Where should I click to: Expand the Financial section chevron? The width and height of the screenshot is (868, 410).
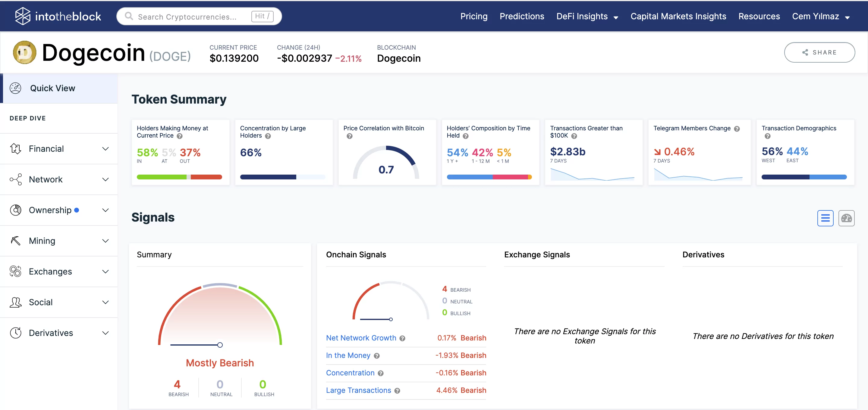pos(105,148)
